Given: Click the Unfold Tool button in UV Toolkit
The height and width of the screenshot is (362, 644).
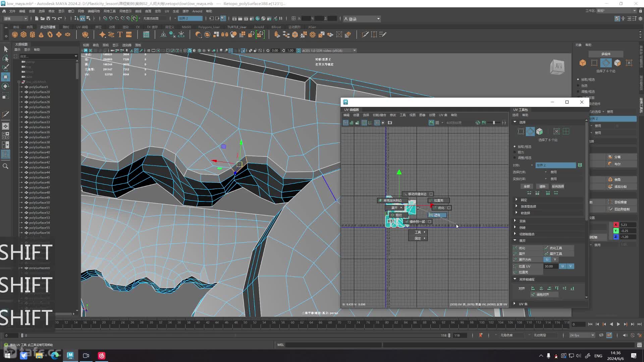Looking at the screenshot, I should [x=559, y=254].
